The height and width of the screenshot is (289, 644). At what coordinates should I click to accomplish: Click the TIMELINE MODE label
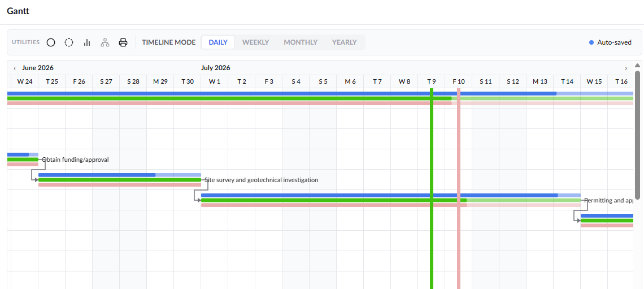(x=169, y=42)
